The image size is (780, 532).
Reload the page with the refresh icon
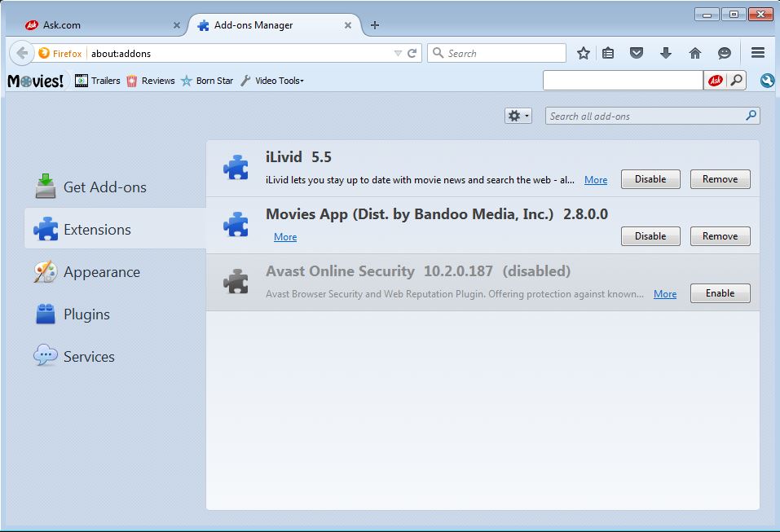[x=412, y=53]
